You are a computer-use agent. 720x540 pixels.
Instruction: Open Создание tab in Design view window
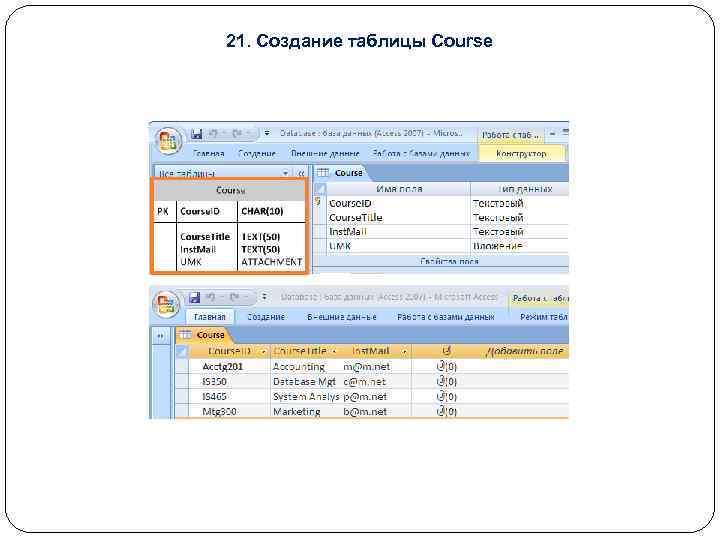tap(257, 153)
